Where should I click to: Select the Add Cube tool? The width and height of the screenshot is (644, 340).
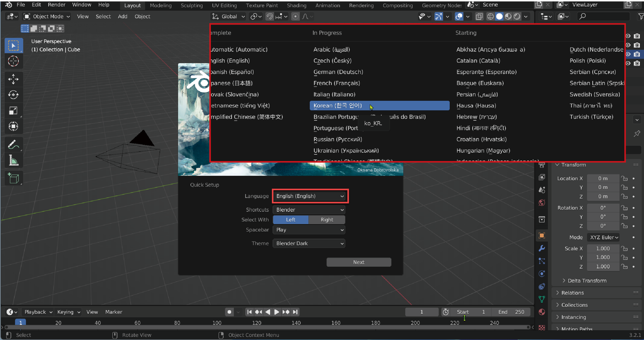tap(13, 178)
